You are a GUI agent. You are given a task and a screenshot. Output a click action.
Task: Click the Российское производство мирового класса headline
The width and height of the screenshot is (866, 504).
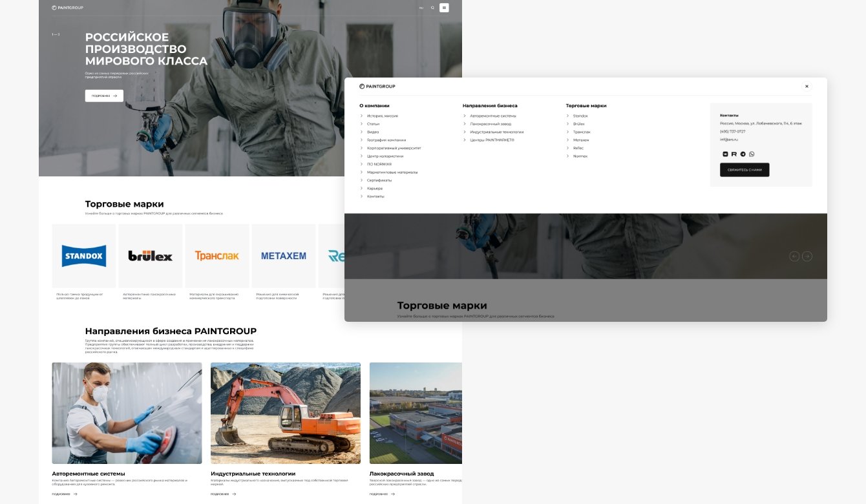(x=146, y=49)
